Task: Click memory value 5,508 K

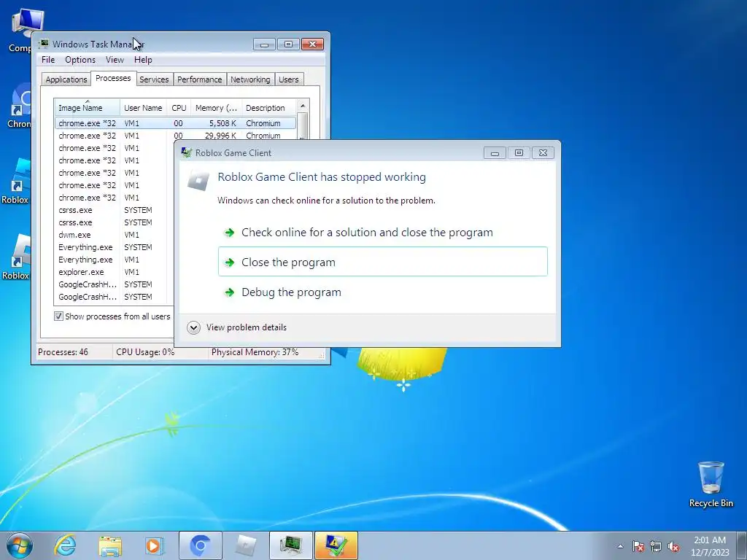Action: point(222,123)
